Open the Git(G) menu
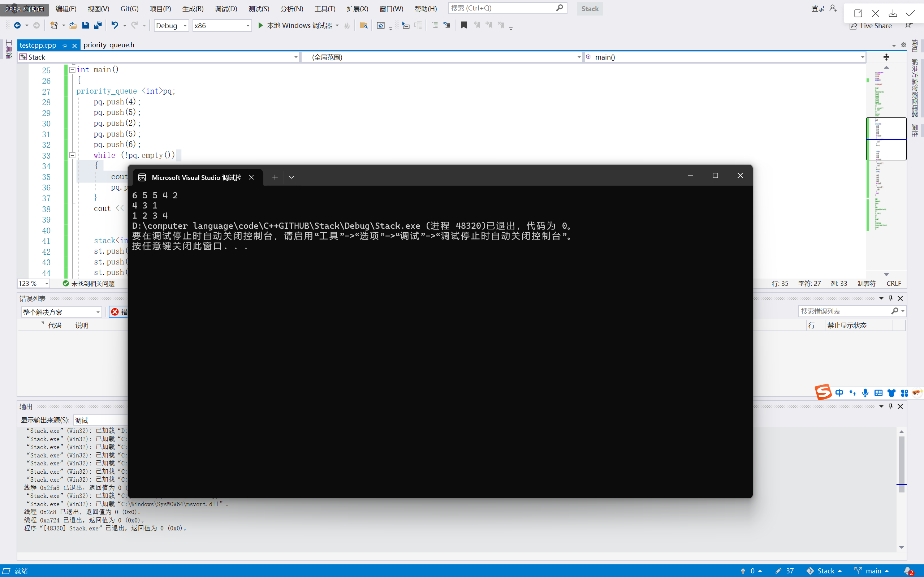Screen dimensions: 924x577 pos(129,8)
